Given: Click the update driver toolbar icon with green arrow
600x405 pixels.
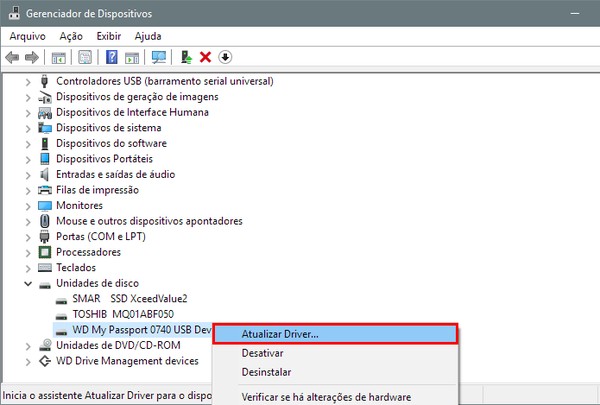Looking at the screenshot, I should tap(186, 57).
